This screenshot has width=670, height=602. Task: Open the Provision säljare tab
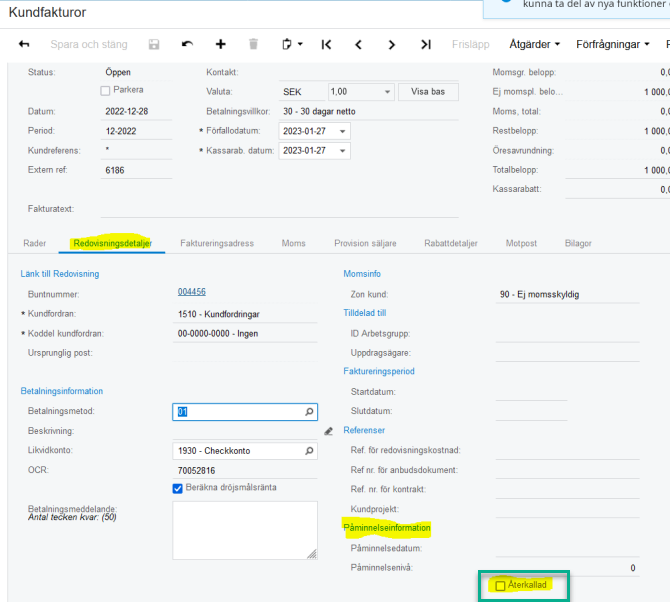(x=365, y=243)
